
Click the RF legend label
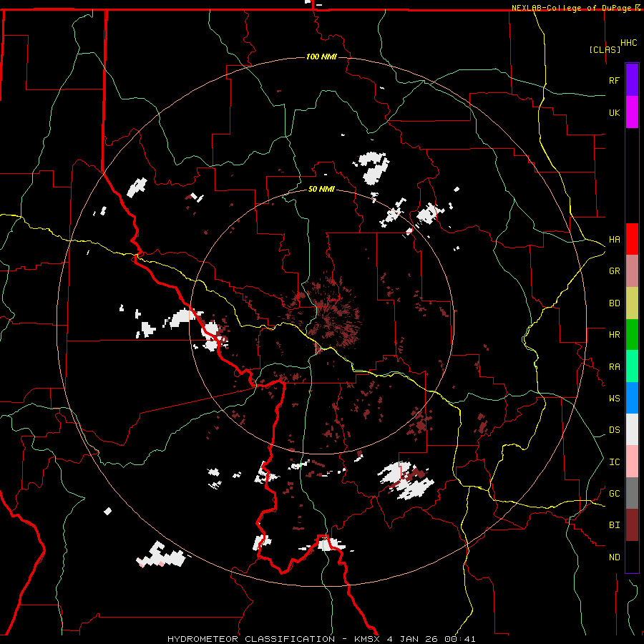click(x=614, y=80)
